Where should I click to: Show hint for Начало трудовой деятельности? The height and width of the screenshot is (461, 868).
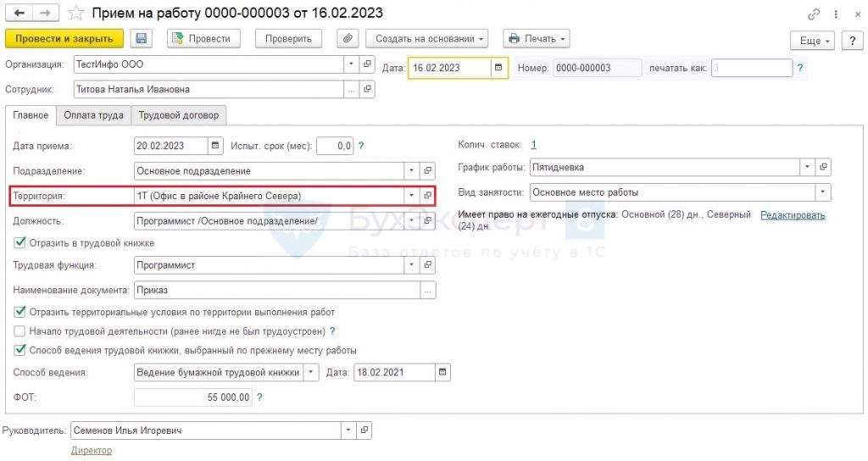coord(332,331)
